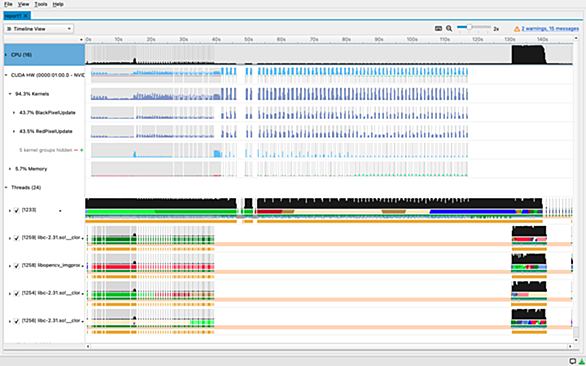Close the report1 tab with its X icon
Viewport: 586px width, 366px height.
pyautogui.click(x=25, y=16)
